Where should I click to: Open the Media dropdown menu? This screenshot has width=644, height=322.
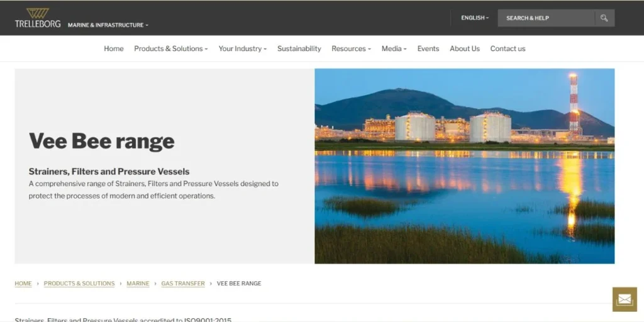tap(394, 48)
